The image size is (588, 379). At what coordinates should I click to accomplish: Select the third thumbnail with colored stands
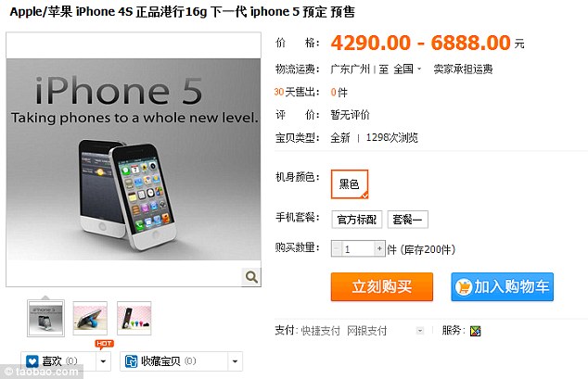pos(134,318)
